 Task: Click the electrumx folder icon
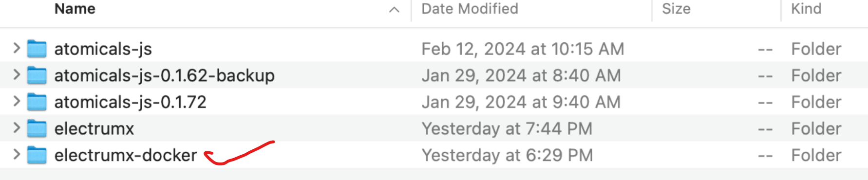[x=37, y=128]
